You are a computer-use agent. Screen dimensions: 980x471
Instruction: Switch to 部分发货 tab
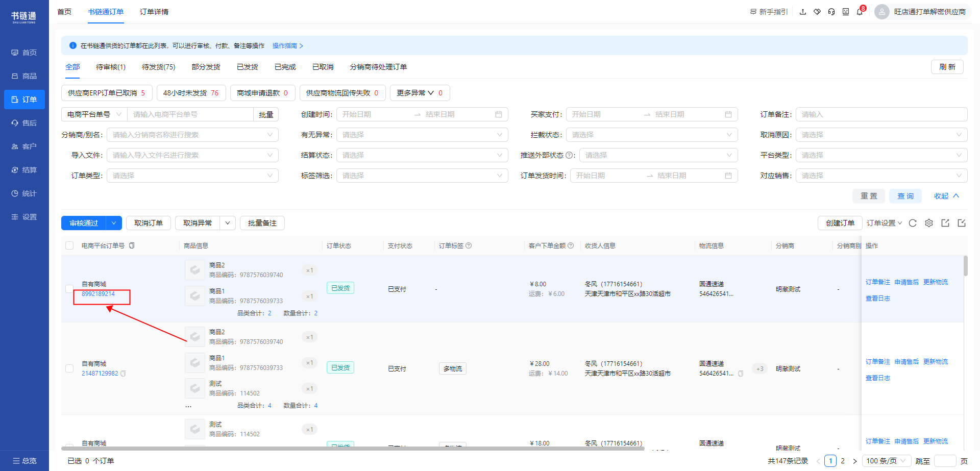(206, 67)
